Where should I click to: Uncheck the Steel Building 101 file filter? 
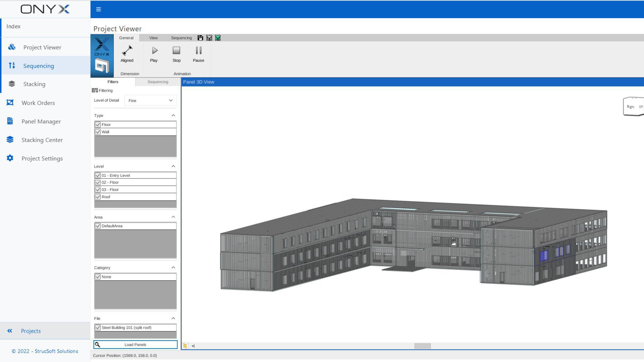pyautogui.click(x=98, y=327)
